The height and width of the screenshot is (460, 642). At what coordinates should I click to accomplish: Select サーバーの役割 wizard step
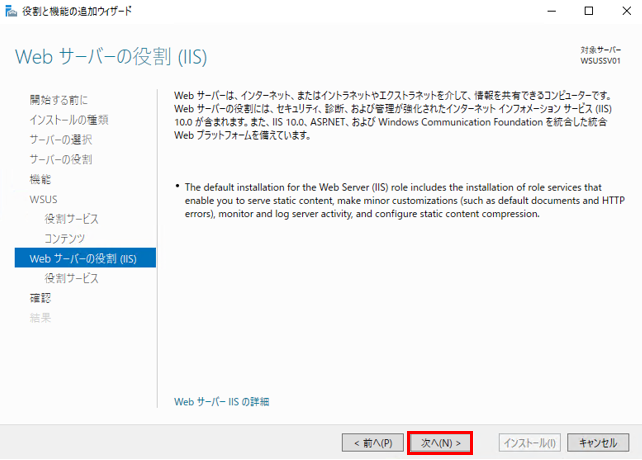click(61, 159)
